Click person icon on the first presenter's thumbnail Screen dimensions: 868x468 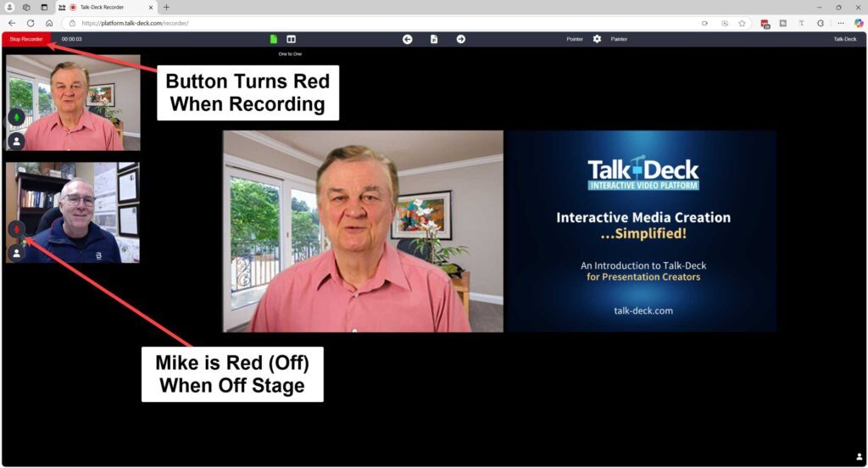coord(17,142)
